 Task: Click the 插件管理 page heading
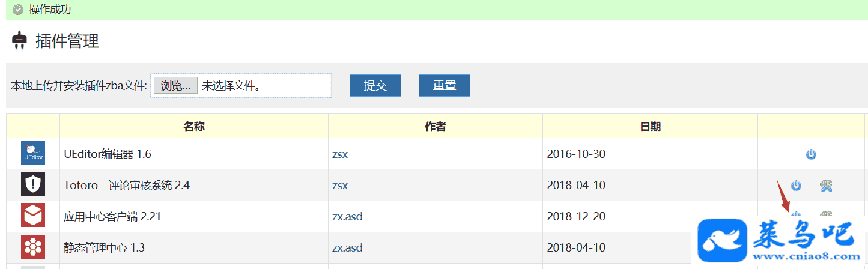click(x=67, y=41)
